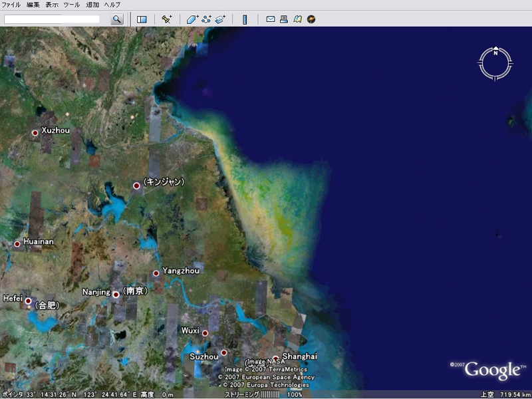The width and height of the screenshot is (532, 399).
Task: Click the Email envelope icon
Action: pyautogui.click(x=271, y=19)
